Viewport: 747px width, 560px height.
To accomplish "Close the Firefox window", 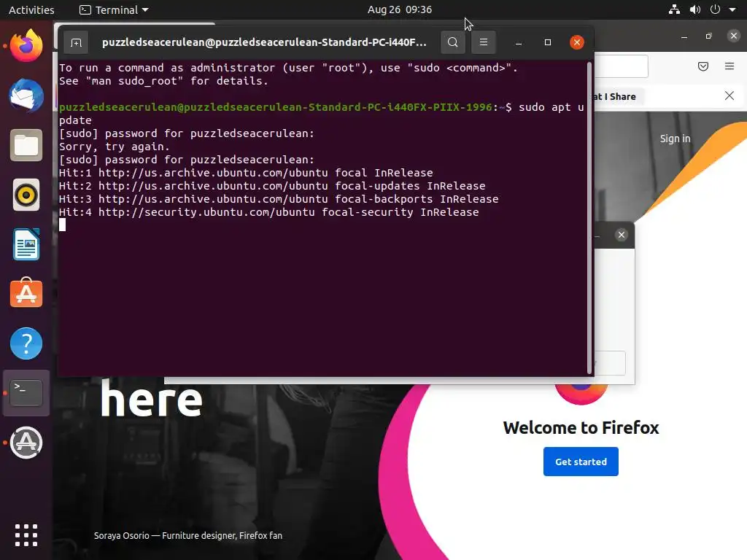I will (x=734, y=36).
